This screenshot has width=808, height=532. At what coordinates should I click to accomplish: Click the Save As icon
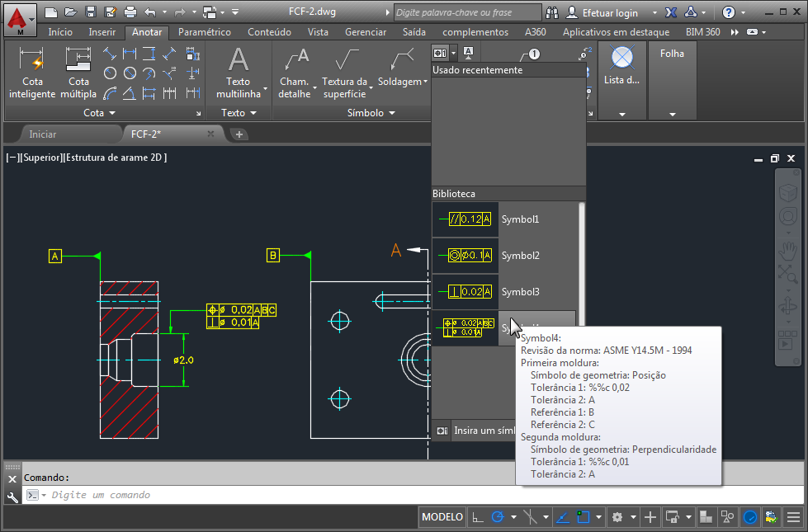111,12
